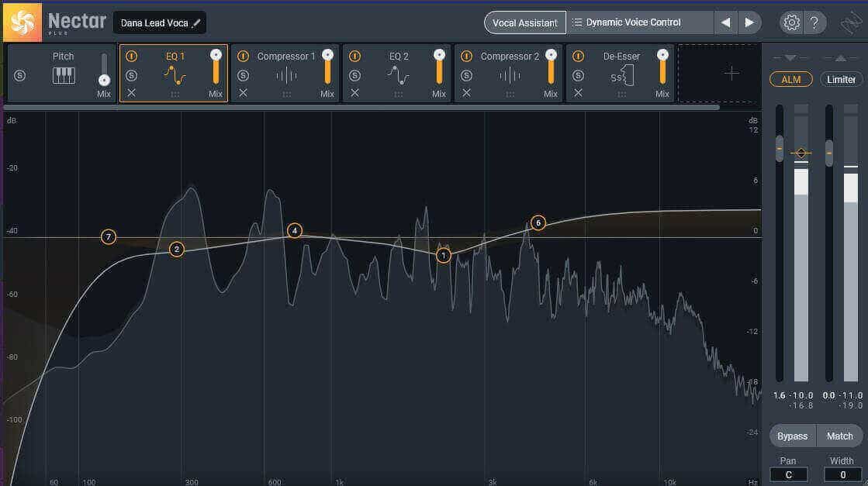Select EQ node 2

(x=177, y=250)
